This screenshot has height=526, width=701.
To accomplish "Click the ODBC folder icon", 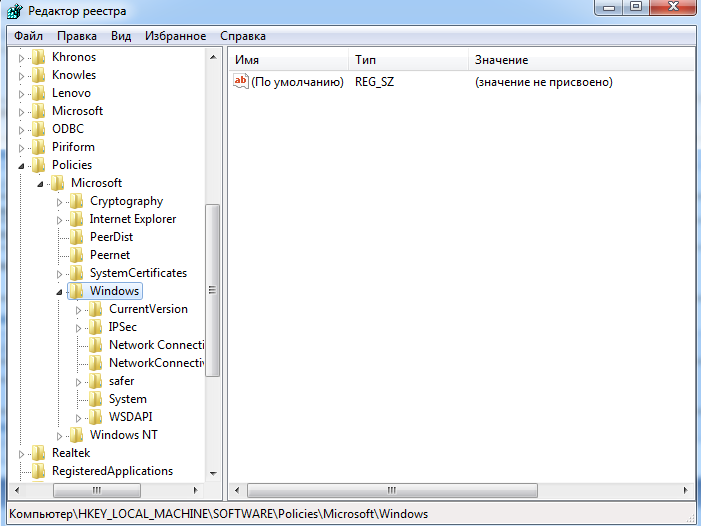I will point(38,129).
